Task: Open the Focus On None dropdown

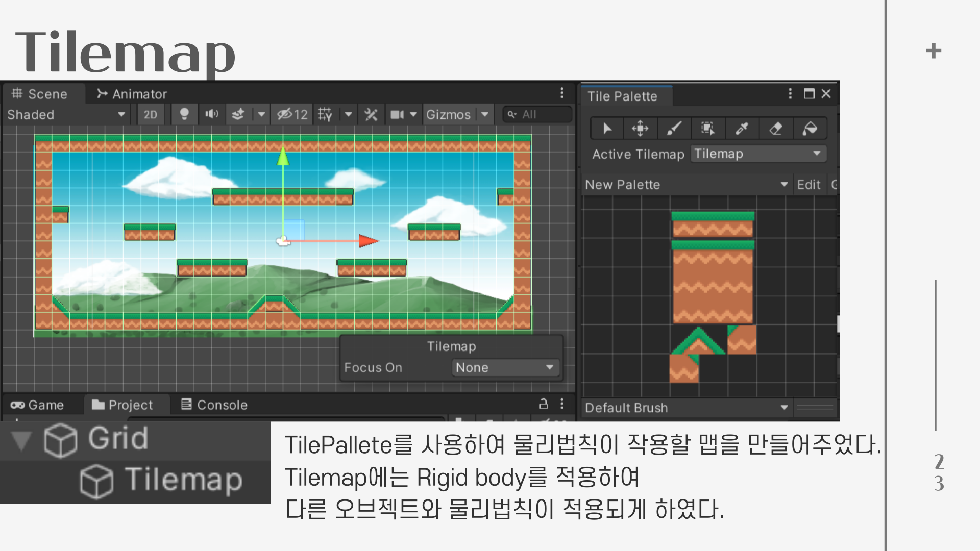Action: [505, 367]
